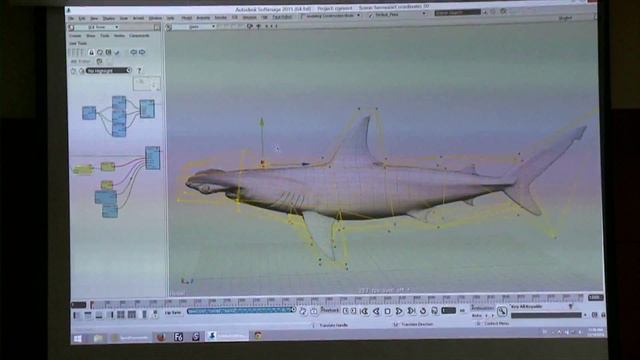
Task: Click the play forward button
Action: coord(399,311)
